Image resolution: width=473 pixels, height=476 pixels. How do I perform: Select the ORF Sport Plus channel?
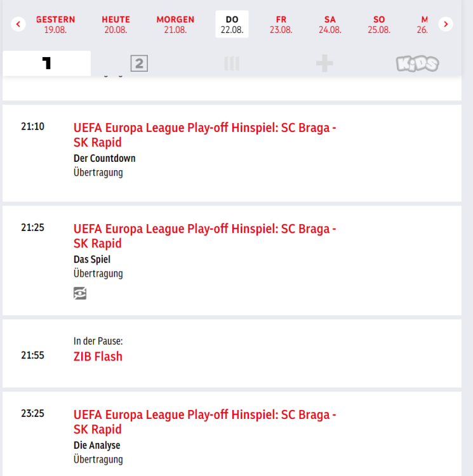[324, 63]
